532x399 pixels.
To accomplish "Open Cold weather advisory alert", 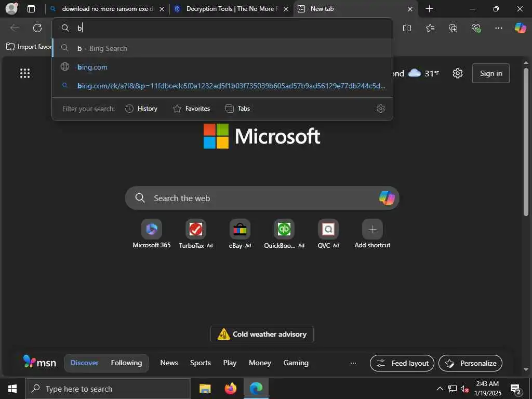I will click(x=262, y=334).
